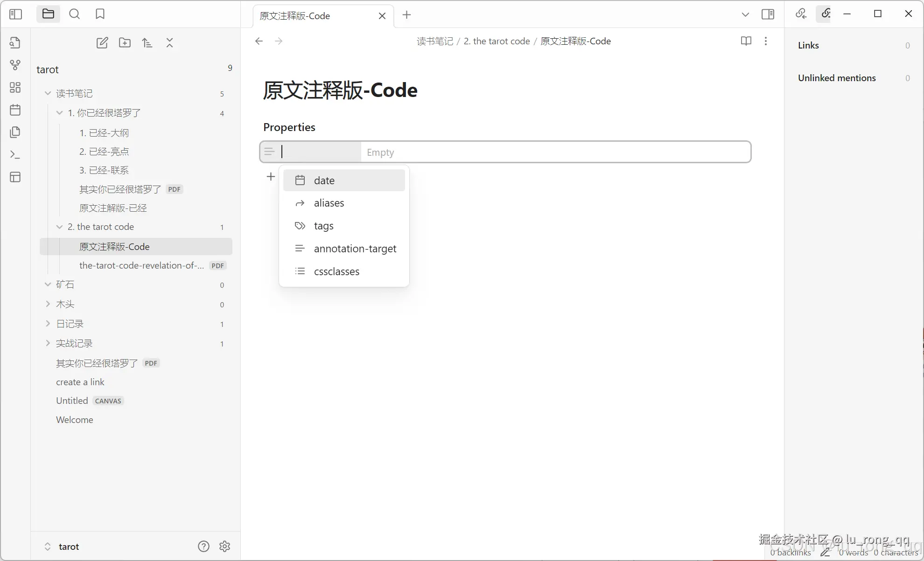Change sort order of the file list

pos(147,42)
